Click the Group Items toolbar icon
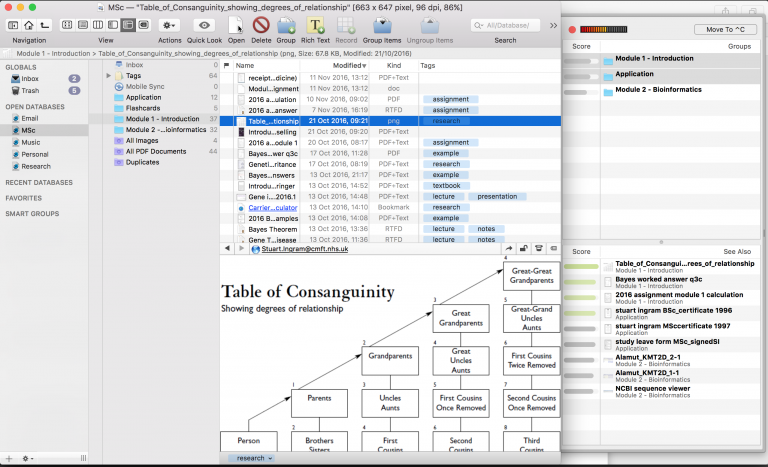 (x=382, y=25)
